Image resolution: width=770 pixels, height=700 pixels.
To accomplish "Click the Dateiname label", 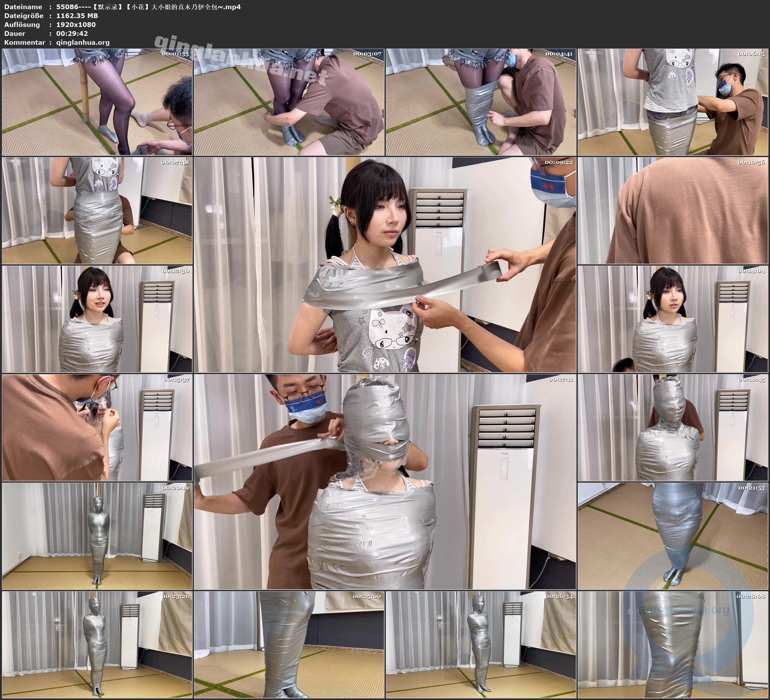I will pyautogui.click(x=23, y=6).
